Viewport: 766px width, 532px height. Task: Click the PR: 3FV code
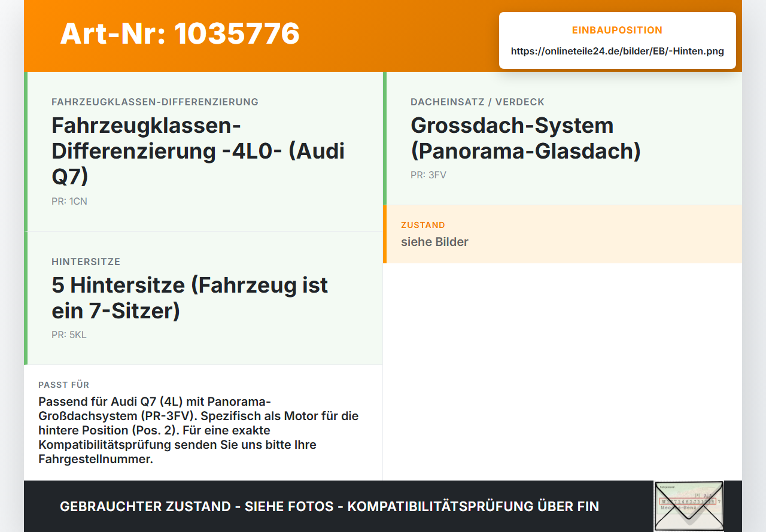428,175
